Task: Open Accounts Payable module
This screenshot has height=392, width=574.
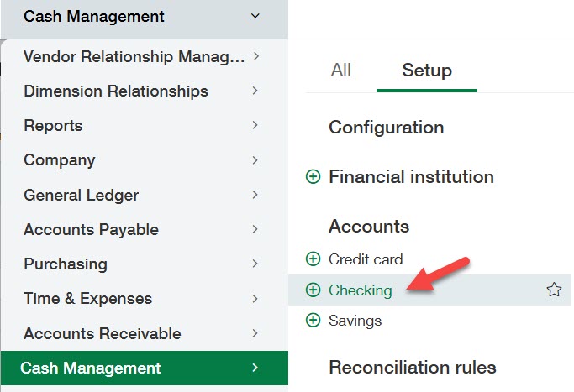Action: [x=91, y=230]
